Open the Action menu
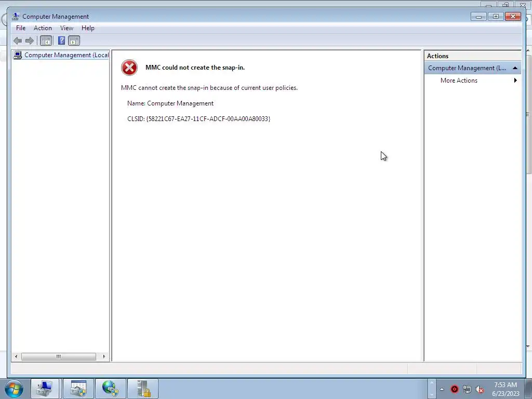532x399 pixels. 43,28
